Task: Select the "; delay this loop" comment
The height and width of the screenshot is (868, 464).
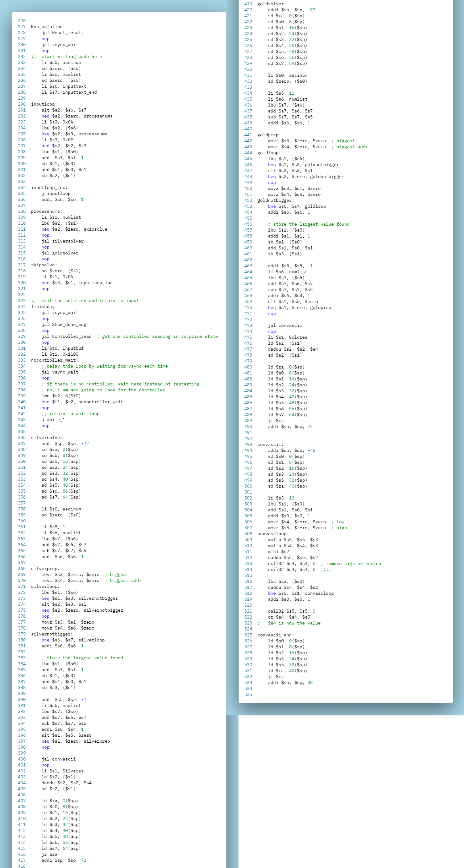Action: click(x=105, y=366)
